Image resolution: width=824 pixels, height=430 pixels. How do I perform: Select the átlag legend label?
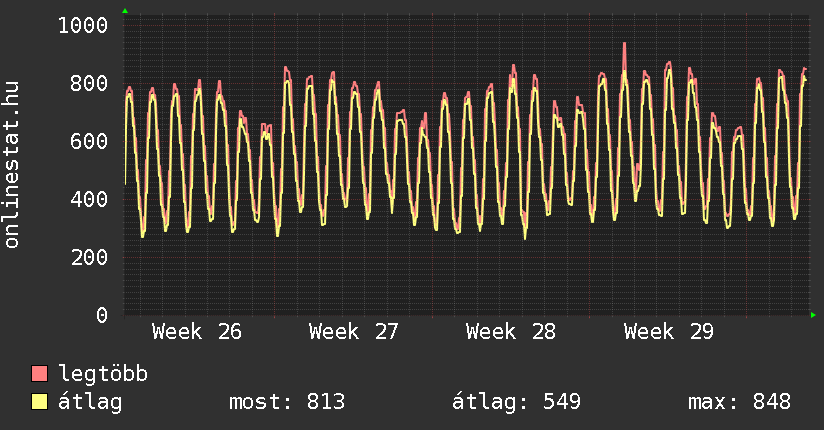click(90, 402)
